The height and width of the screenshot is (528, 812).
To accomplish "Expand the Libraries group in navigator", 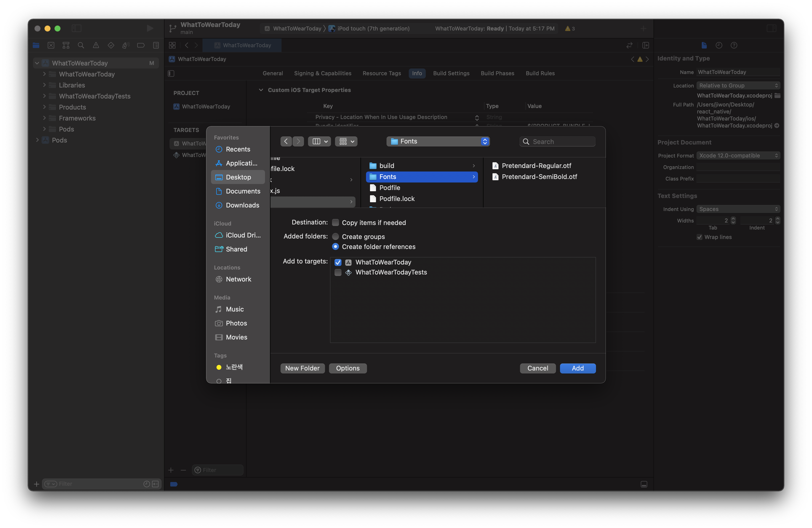I will tap(44, 85).
